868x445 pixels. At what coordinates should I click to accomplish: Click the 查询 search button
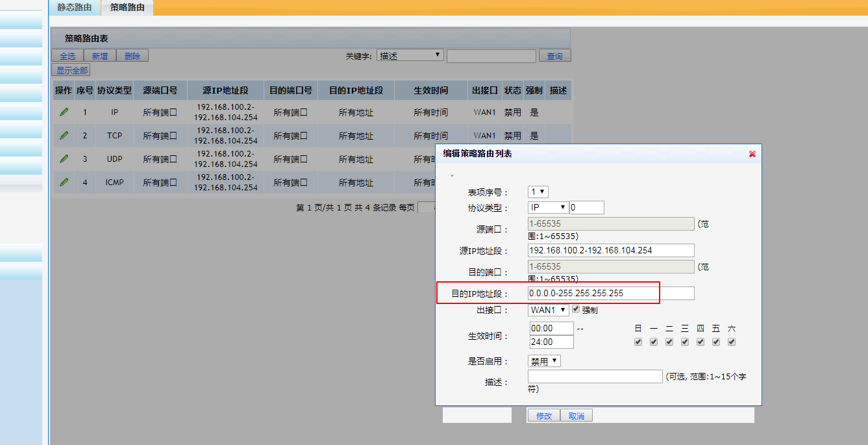coord(555,56)
